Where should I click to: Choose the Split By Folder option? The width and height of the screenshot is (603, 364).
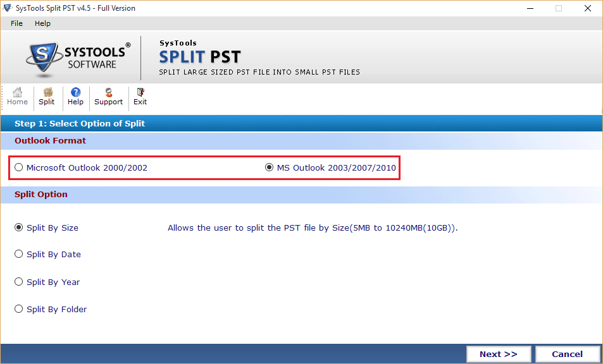[x=51, y=309]
